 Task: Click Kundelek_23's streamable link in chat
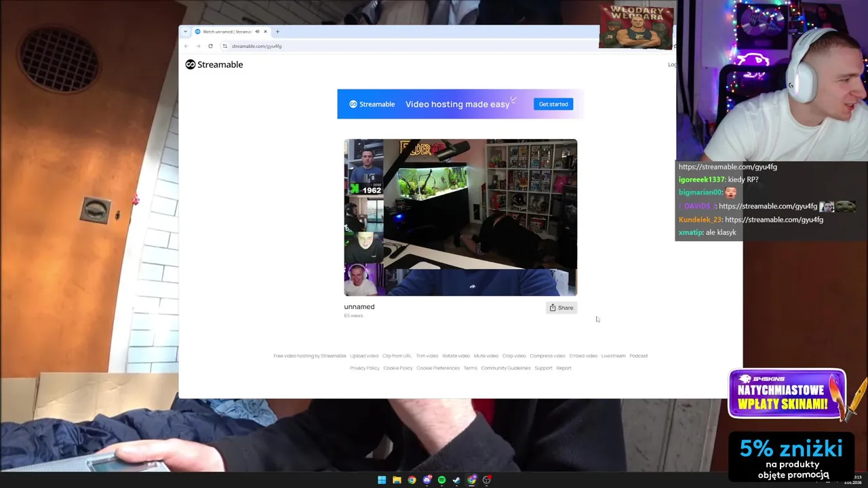click(774, 220)
